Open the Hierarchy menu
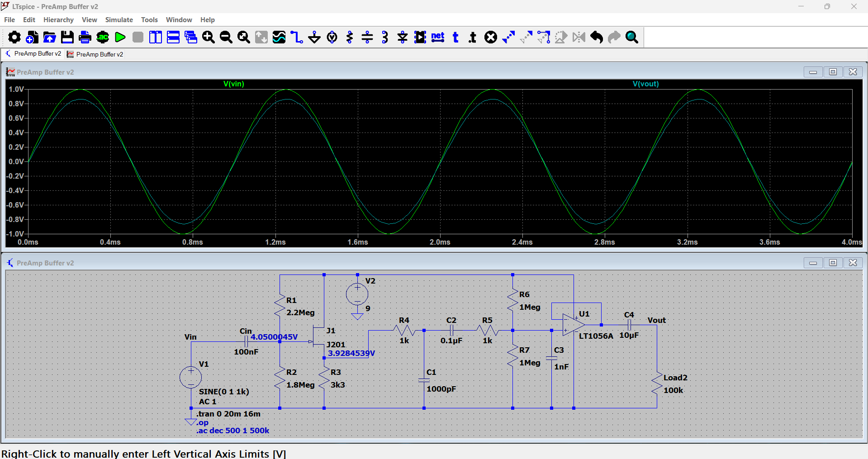This screenshot has width=868, height=459. pyautogui.click(x=58, y=20)
